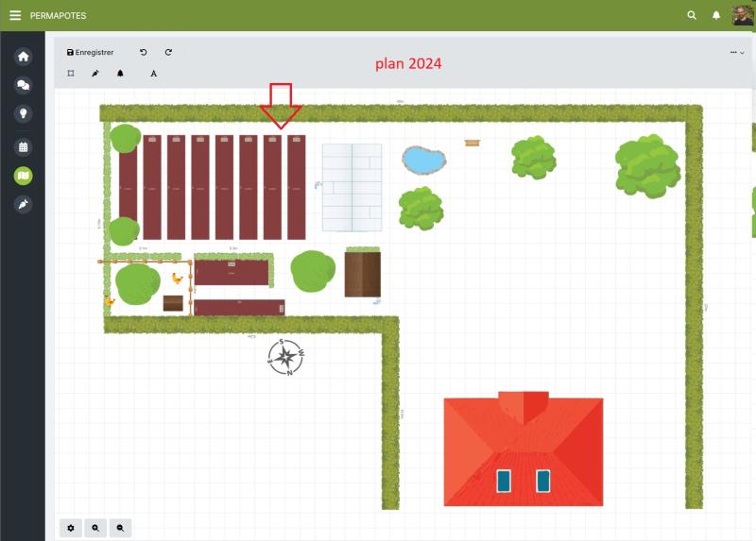
Task: Go to Home in the sidebar
Action: (x=24, y=57)
